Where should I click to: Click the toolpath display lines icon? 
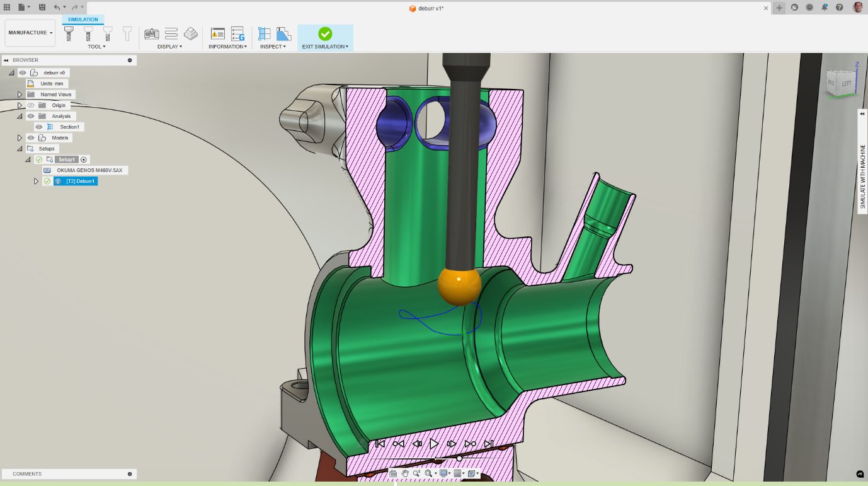pyautogui.click(x=171, y=34)
